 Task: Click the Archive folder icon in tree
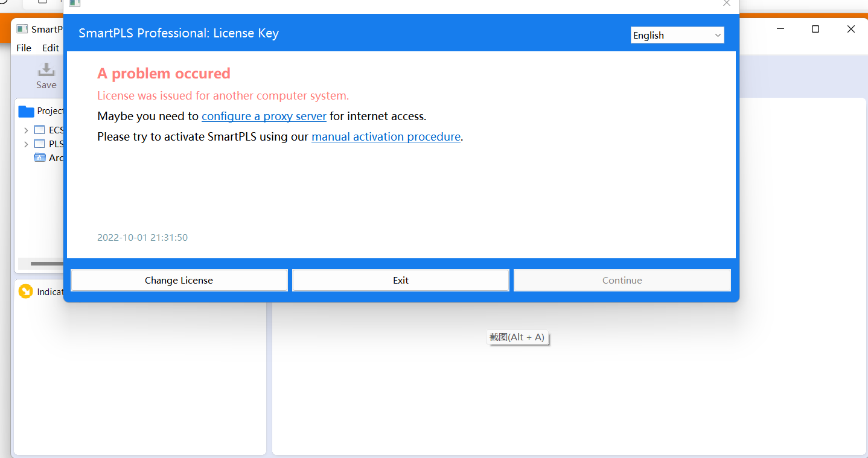[40, 157]
